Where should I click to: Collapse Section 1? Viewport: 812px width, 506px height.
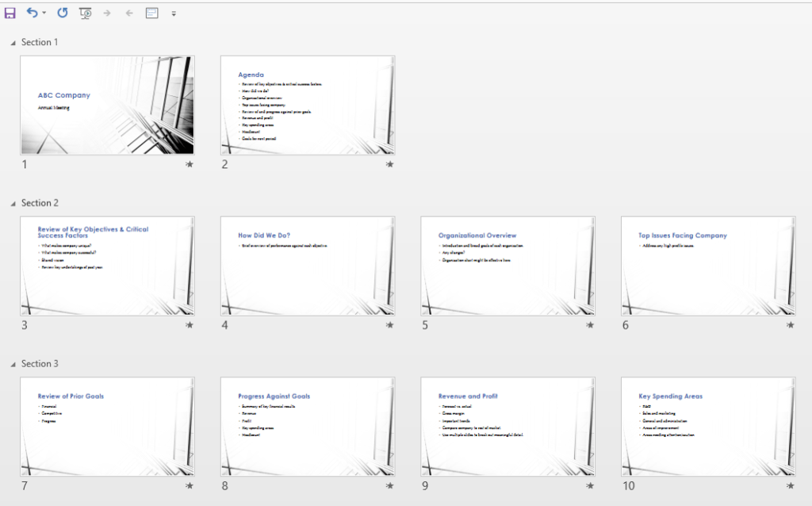tap(13, 42)
